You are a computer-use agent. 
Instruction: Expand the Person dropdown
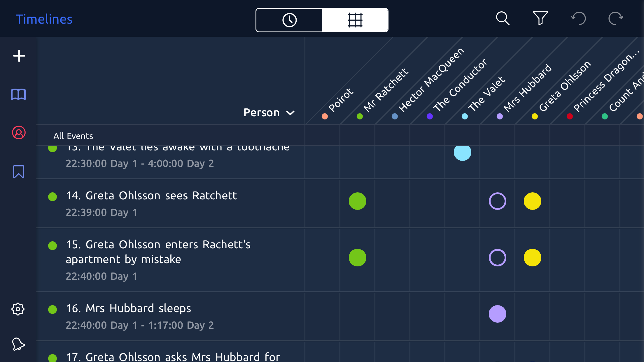coord(269,113)
